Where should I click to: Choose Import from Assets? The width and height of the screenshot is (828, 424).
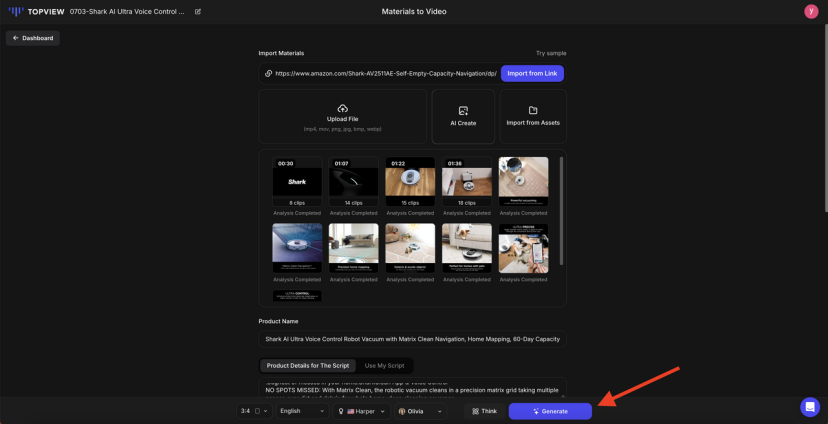click(x=533, y=116)
